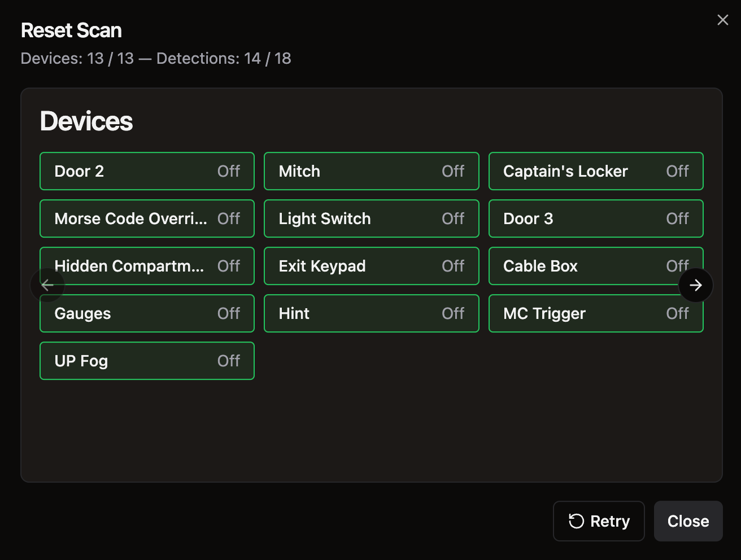Select the Door 2 device card
The image size is (741, 560).
(x=147, y=171)
